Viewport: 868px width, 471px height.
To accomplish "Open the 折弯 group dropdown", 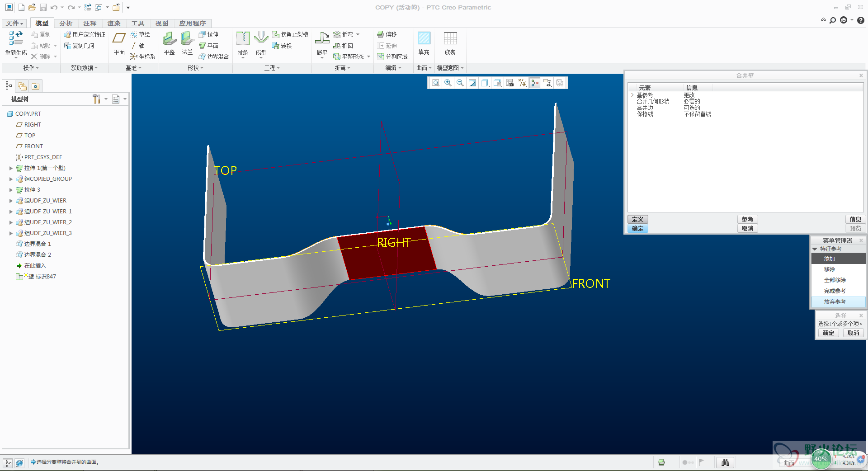I will click(343, 68).
